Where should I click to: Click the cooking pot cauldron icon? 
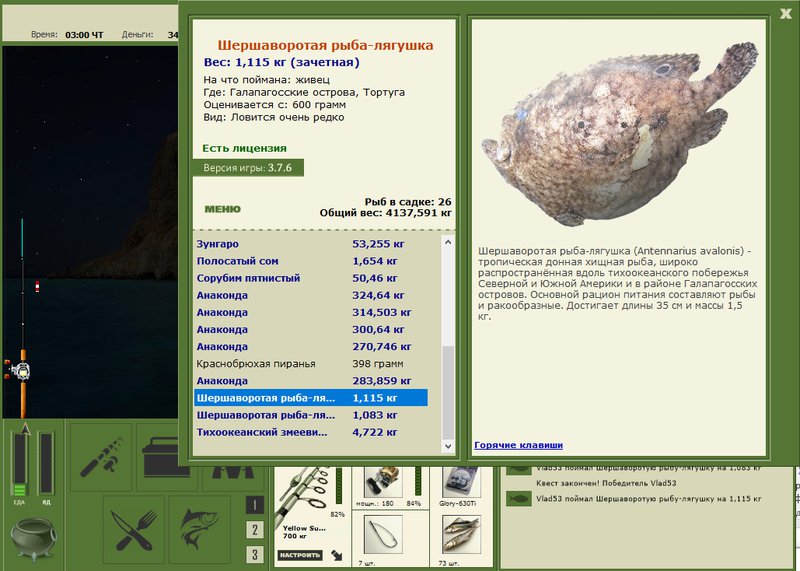[34, 539]
